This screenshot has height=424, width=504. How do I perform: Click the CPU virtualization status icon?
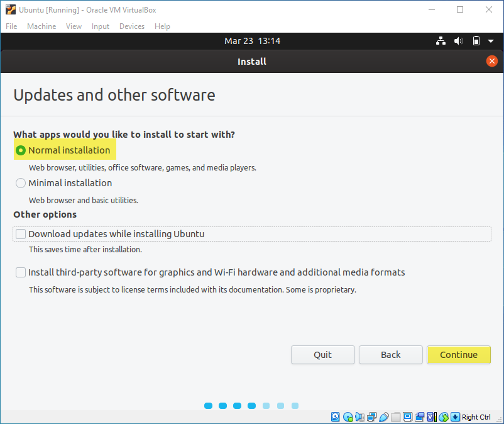(432, 417)
